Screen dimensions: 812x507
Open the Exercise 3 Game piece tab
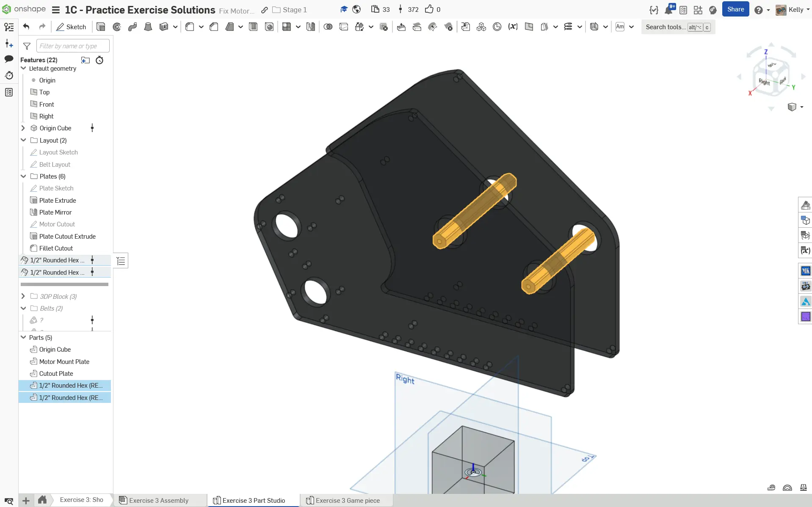348,500
